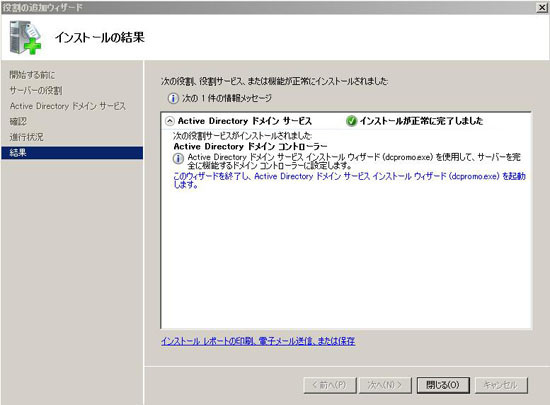Click the disabled 次へ(N) button
The image size is (550, 405).
pyautogui.click(x=385, y=385)
